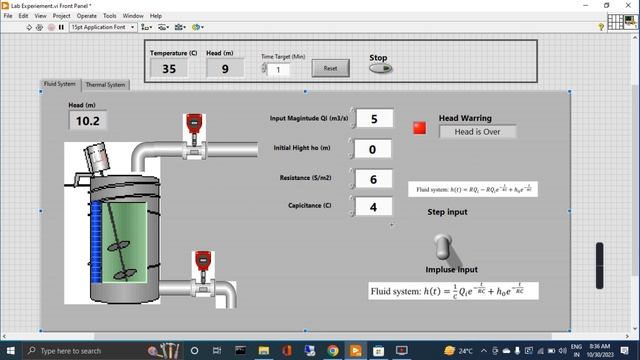Screen dimensions: 640x360
Task: Click the Resistance value field
Action: click(374, 179)
